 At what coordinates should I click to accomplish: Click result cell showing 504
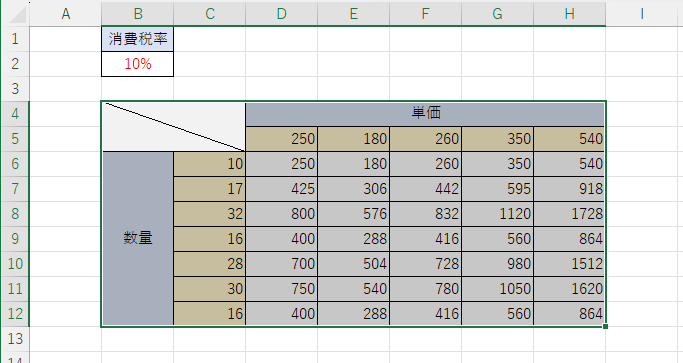tap(354, 264)
